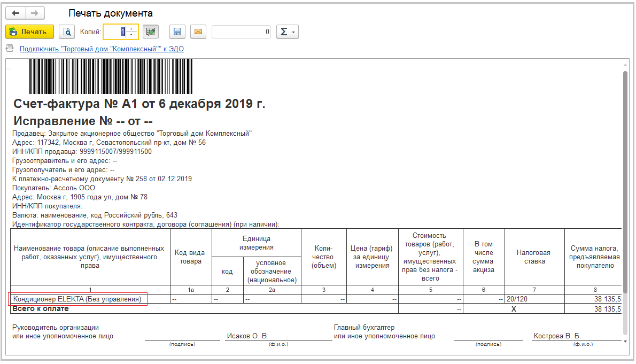
Task: Click the scroll-up arrow at the scrollbar top
Action: (625, 65)
